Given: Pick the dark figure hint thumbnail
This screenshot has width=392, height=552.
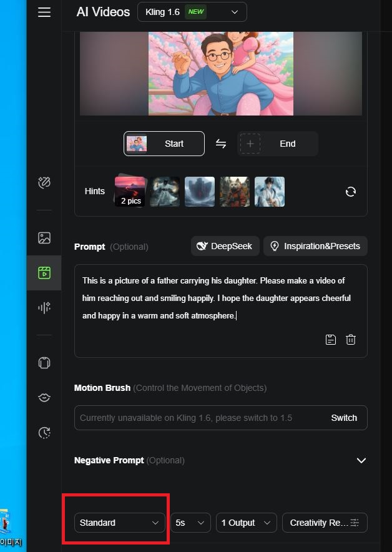Looking at the screenshot, I should [x=165, y=192].
